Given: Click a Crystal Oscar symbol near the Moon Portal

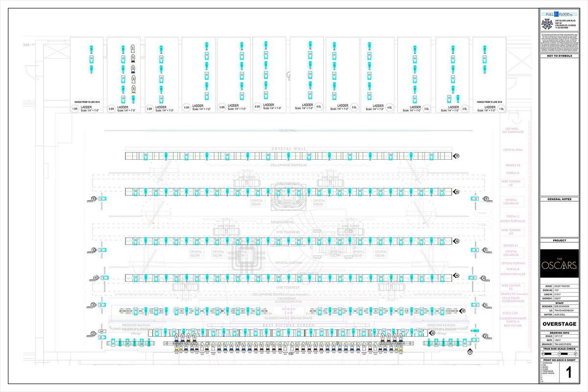Looking at the screenshot, I should (x=336, y=253).
